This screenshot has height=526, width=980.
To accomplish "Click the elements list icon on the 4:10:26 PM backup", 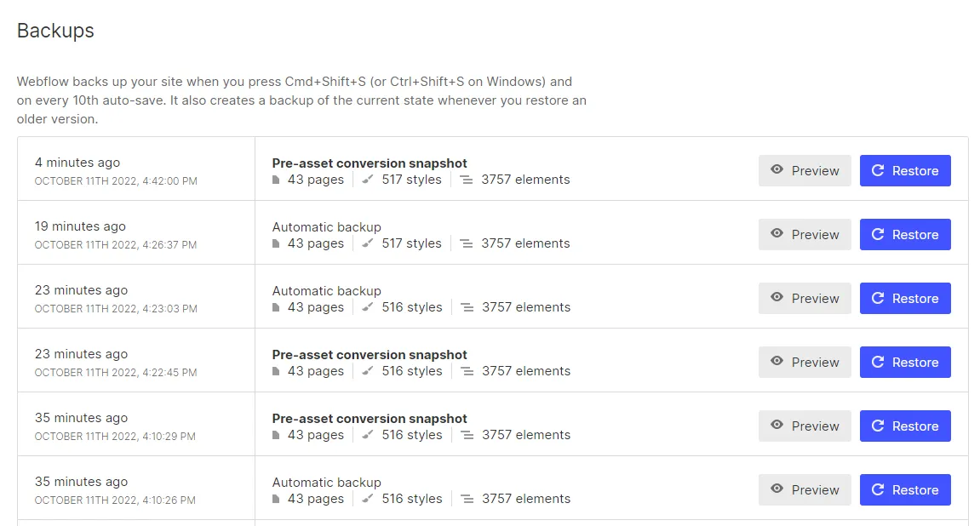I will [467, 499].
